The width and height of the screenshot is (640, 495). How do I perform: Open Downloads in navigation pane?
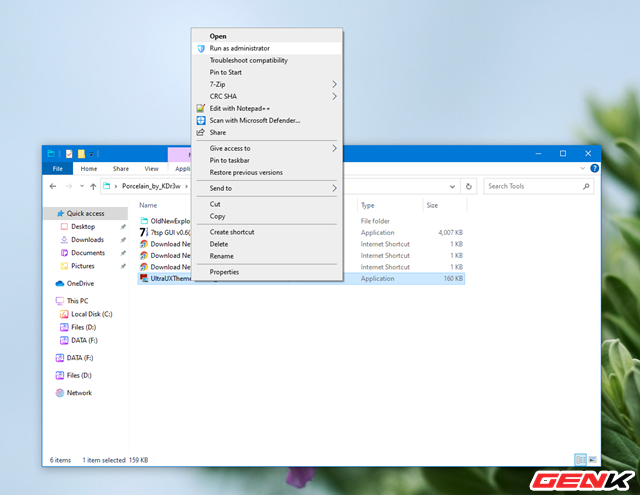click(x=87, y=240)
